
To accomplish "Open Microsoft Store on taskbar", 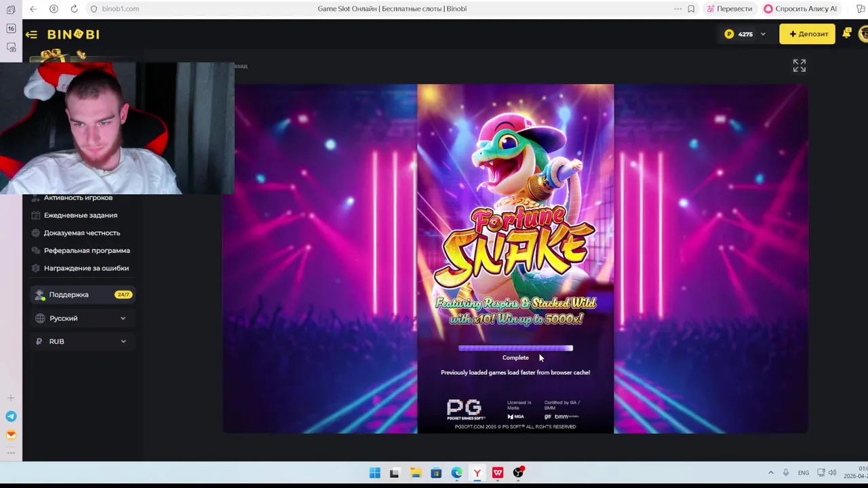I will tap(436, 473).
